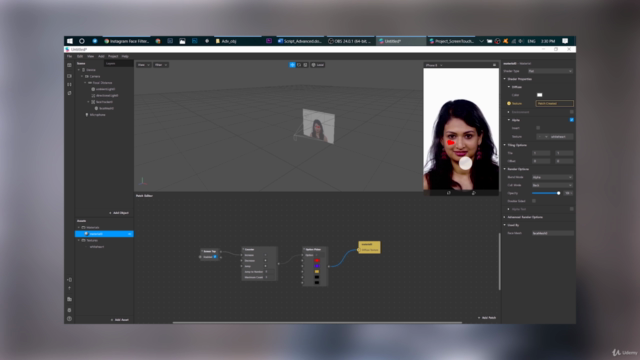The height and width of the screenshot is (360, 640).
Task: Open the View menu
Action: click(x=91, y=56)
